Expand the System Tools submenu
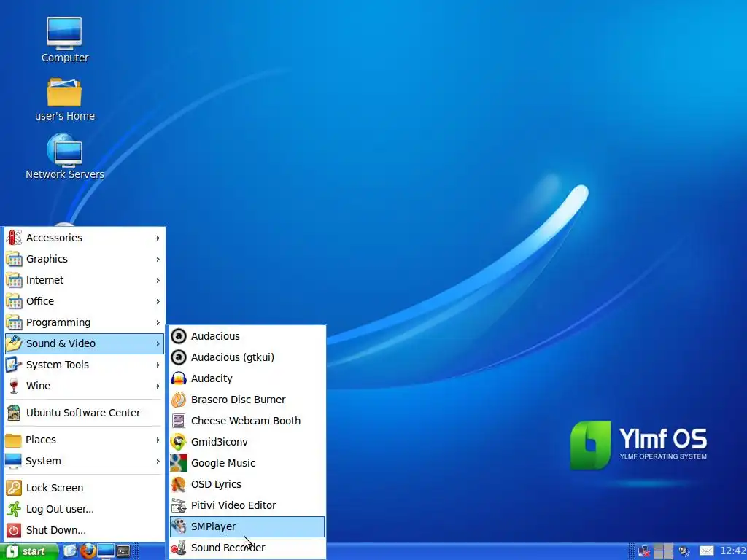This screenshot has width=747, height=560. (x=85, y=365)
